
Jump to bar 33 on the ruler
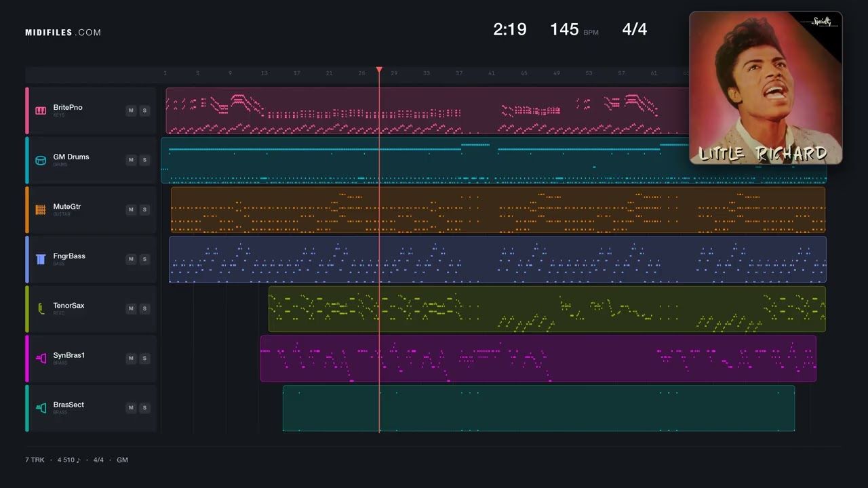pyautogui.click(x=427, y=73)
